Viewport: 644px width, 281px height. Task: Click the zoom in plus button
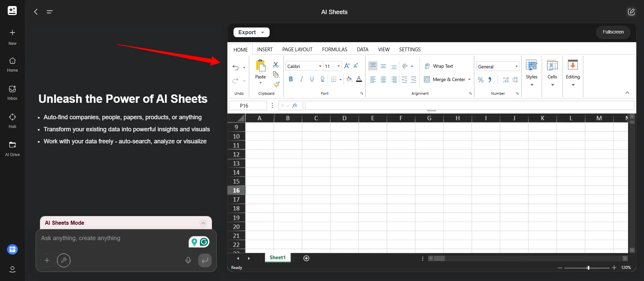614,268
